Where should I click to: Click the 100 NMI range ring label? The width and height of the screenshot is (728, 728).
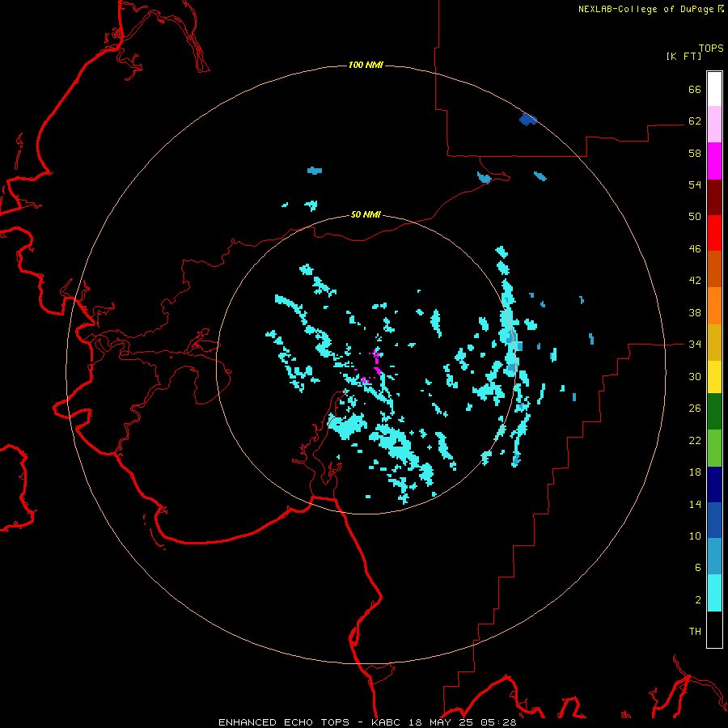click(x=366, y=65)
